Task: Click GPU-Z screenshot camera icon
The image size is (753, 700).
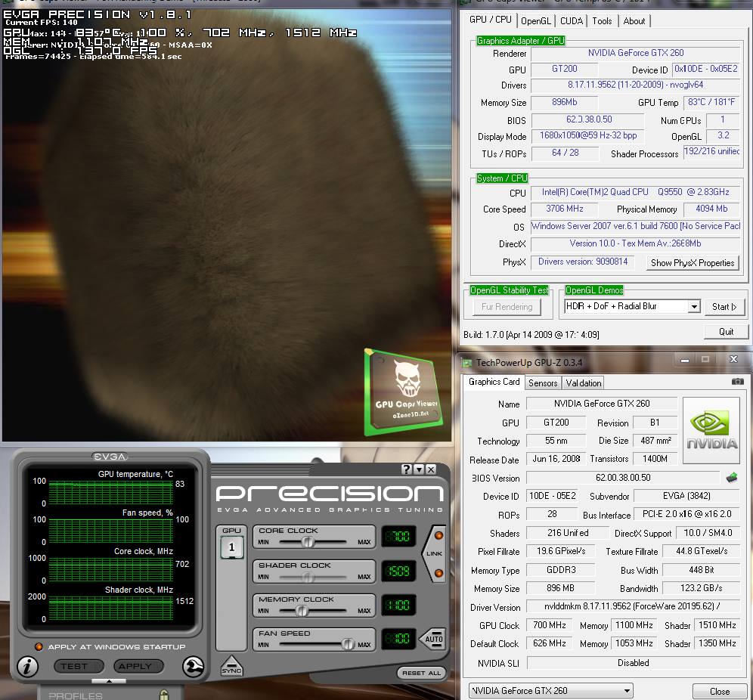Action: coord(737,382)
